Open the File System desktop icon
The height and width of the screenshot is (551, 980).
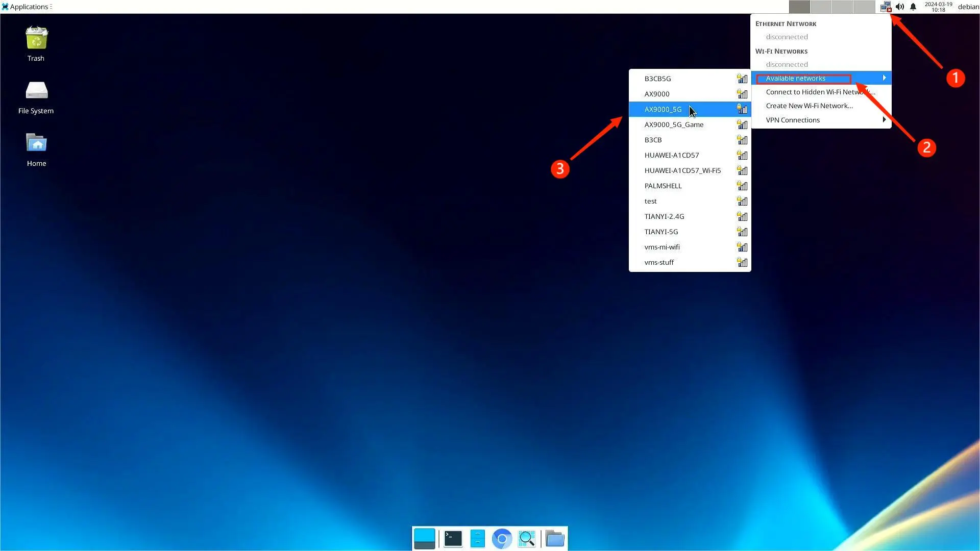(x=36, y=91)
